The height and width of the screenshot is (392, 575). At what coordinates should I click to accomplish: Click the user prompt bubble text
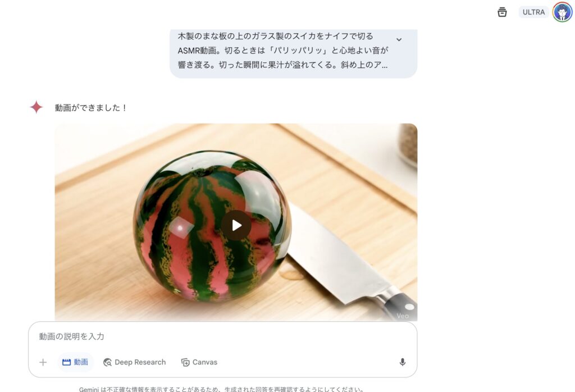pos(282,51)
